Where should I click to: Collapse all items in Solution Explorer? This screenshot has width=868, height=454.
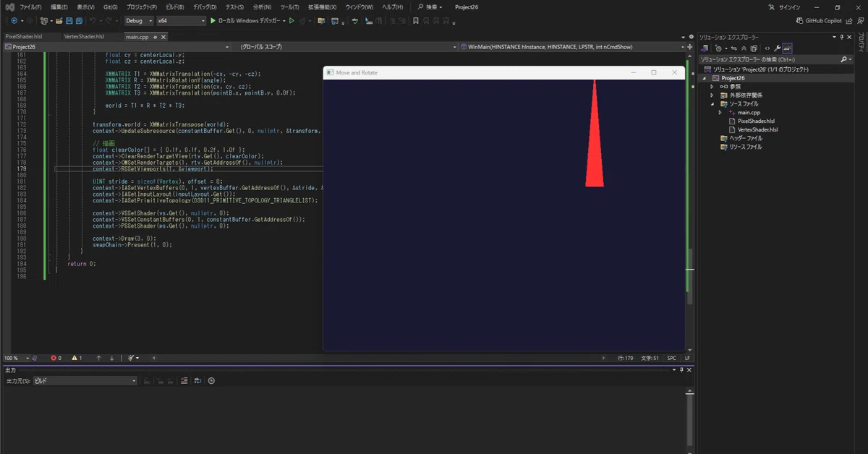pos(744,48)
